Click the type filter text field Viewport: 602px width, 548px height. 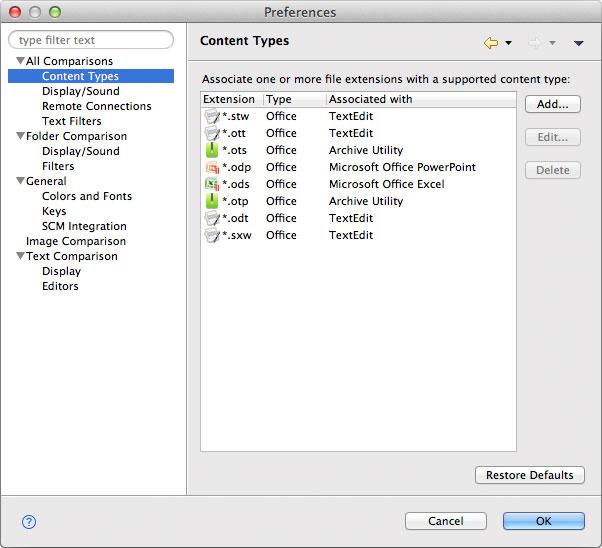pyautogui.click(x=90, y=40)
